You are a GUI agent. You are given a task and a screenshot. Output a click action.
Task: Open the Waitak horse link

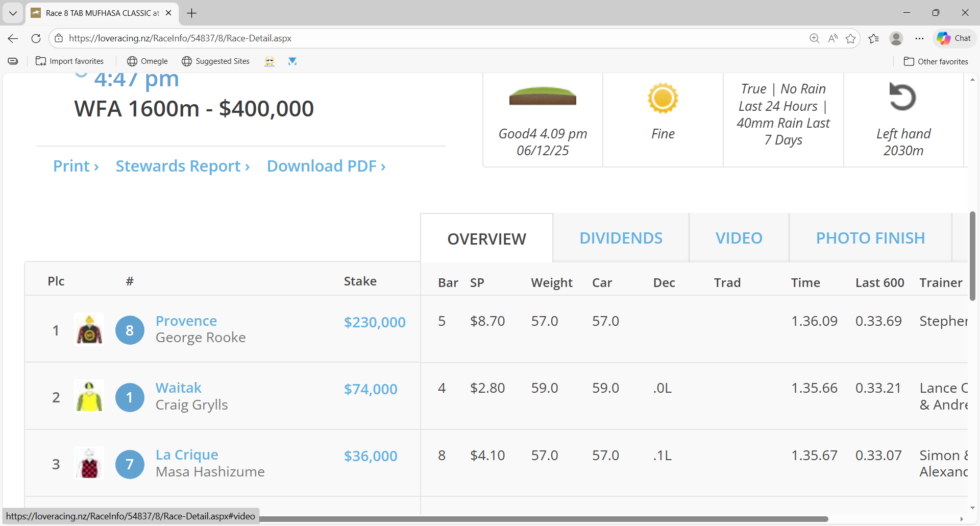[179, 388]
